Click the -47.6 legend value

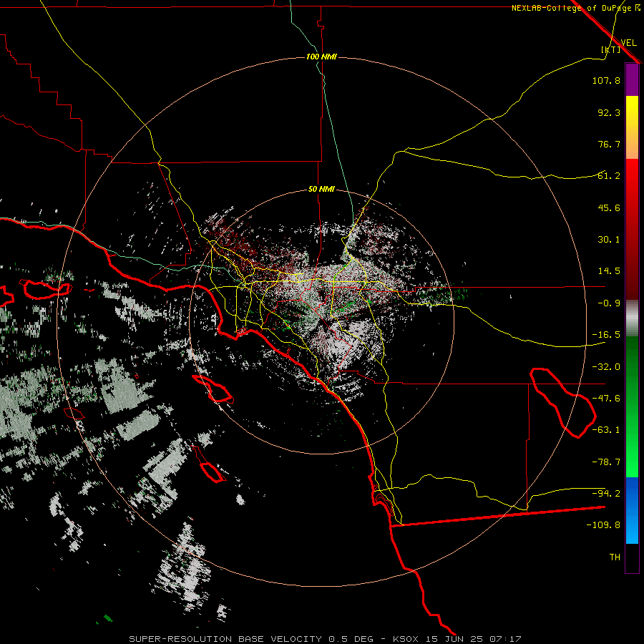point(606,399)
